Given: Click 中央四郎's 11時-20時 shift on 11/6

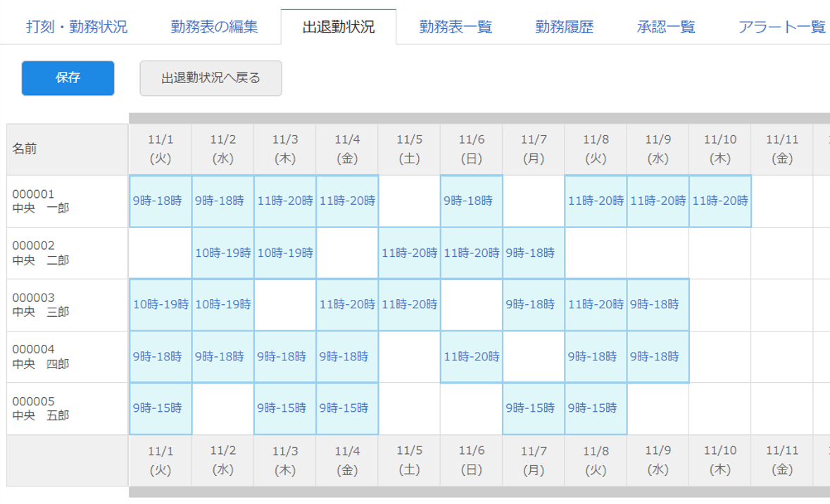Looking at the screenshot, I should tap(472, 357).
